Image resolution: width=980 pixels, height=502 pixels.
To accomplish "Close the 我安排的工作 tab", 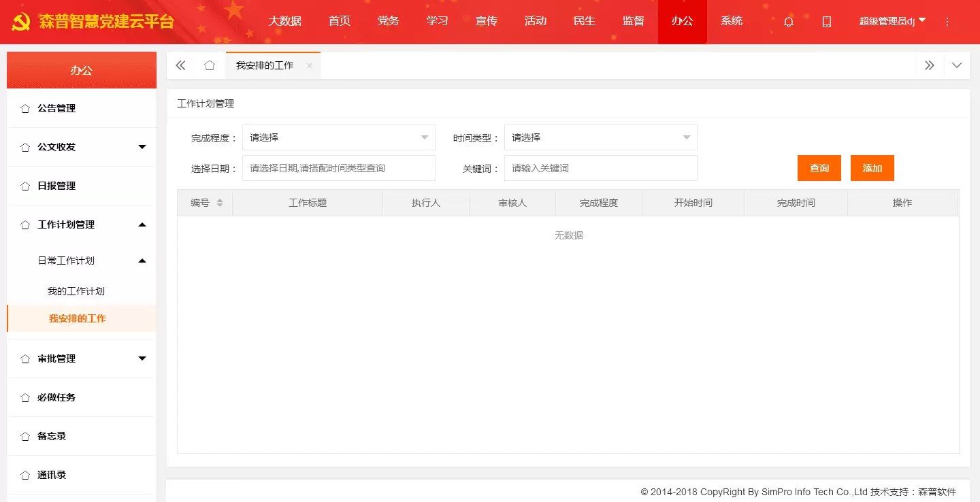I will click(309, 66).
